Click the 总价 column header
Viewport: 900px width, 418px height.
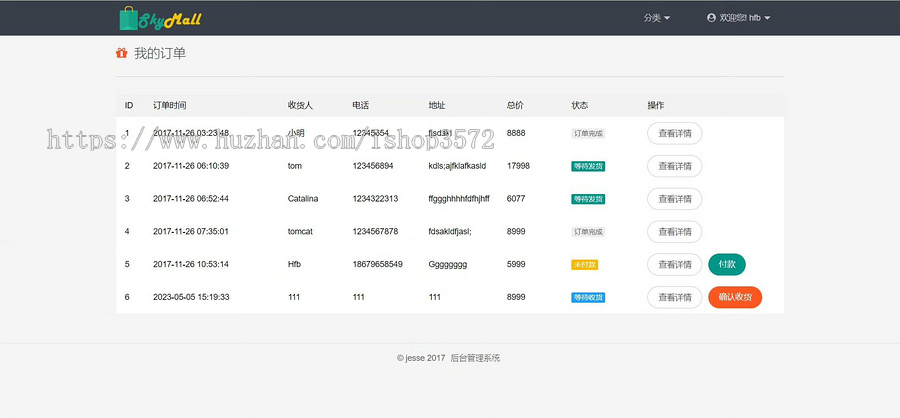(x=515, y=106)
